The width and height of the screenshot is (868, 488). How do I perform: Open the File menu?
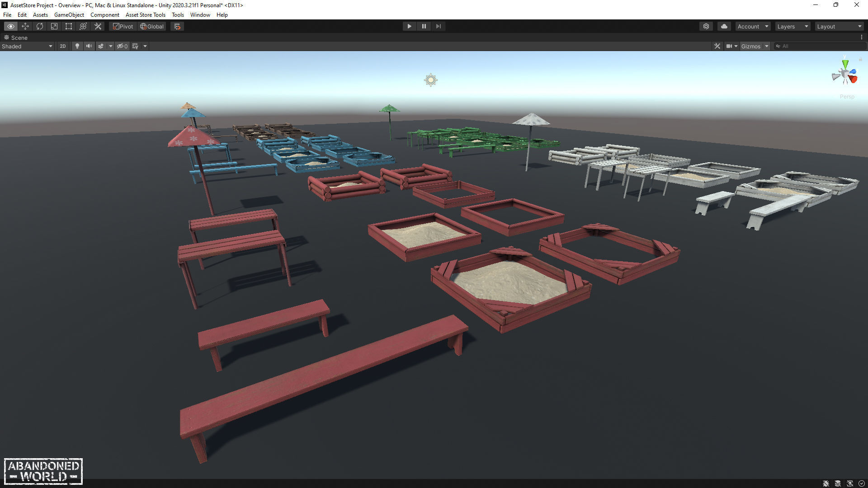[x=7, y=14]
